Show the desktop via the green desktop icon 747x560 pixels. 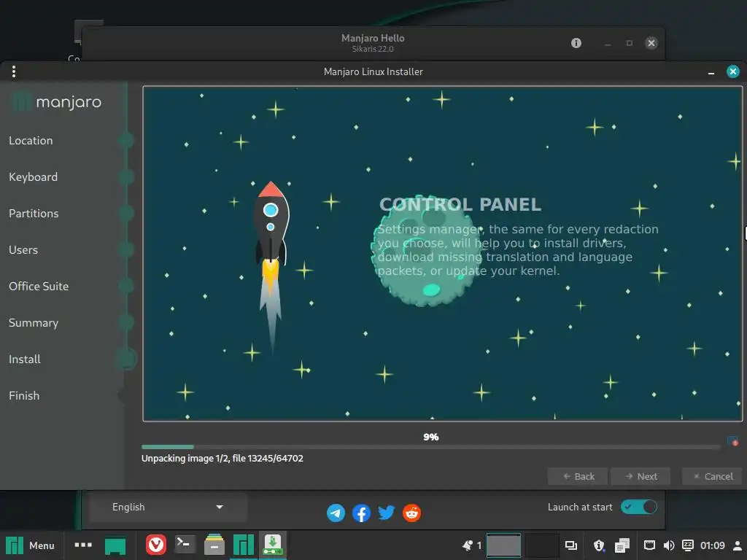[115, 545]
